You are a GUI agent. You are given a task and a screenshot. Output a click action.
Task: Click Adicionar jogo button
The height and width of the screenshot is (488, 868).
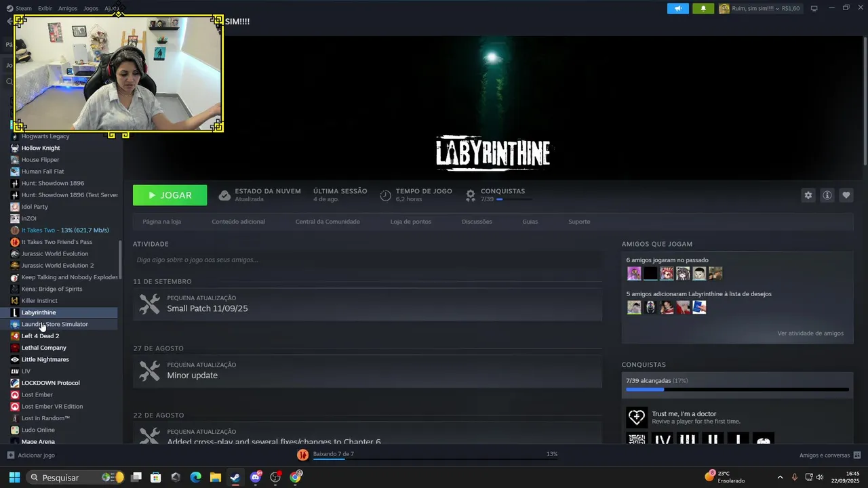click(31, 455)
